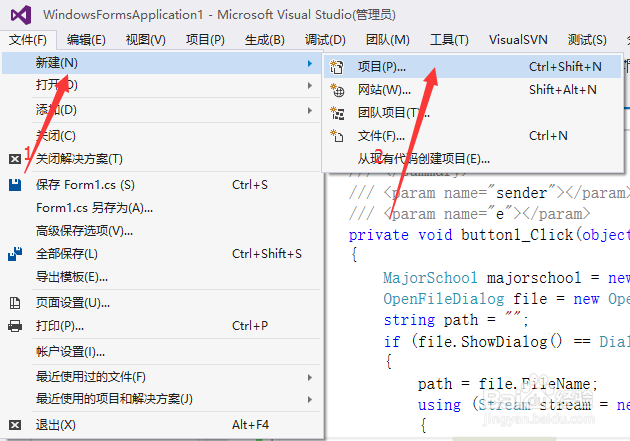
Task: Choose 退出(X) entry
Action: coord(161,425)
